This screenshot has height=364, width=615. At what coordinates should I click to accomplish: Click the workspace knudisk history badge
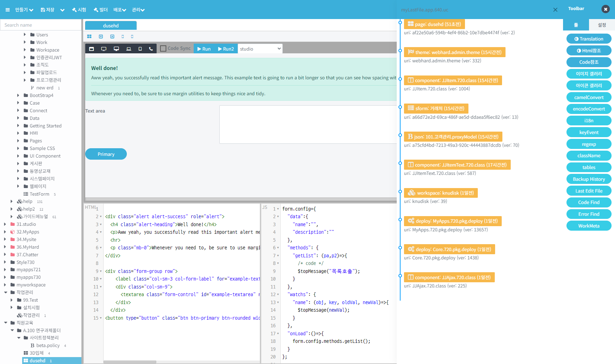coord(441,193)
